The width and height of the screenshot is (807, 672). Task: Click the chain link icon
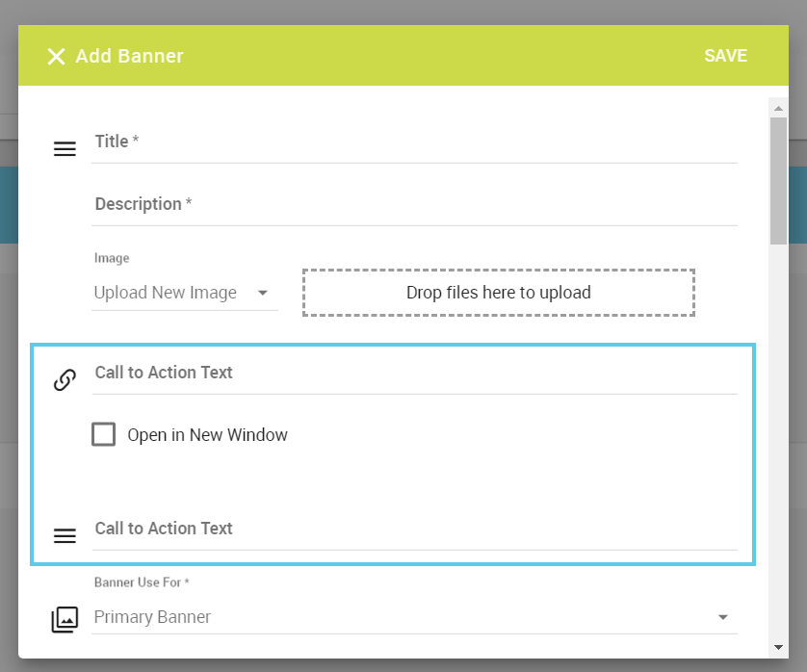point(65,379)
